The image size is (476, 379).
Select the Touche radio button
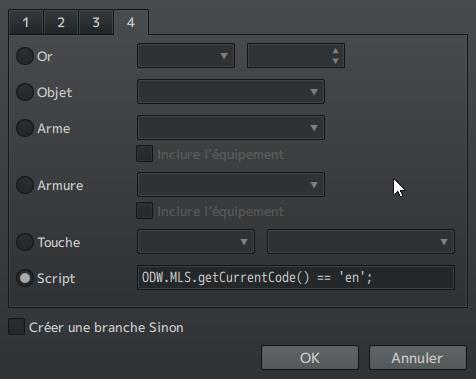pos(25,242)
